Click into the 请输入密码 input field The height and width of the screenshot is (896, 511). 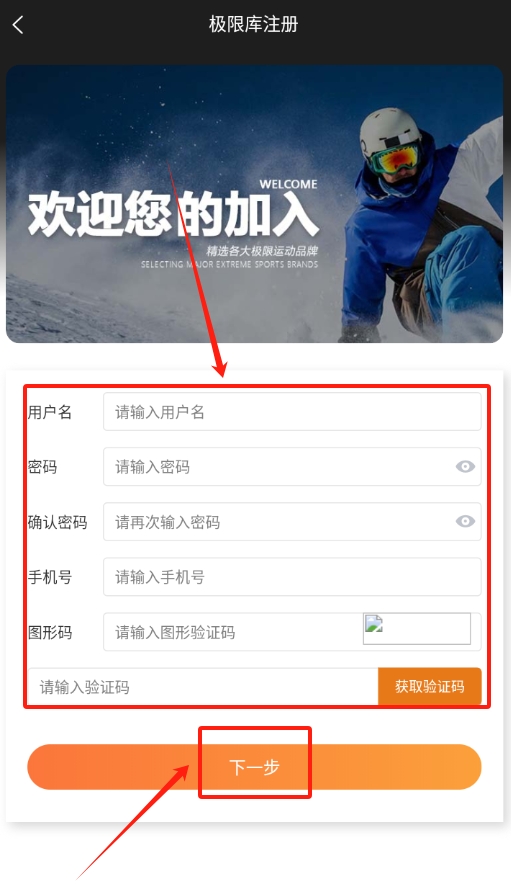click(279, 467)
